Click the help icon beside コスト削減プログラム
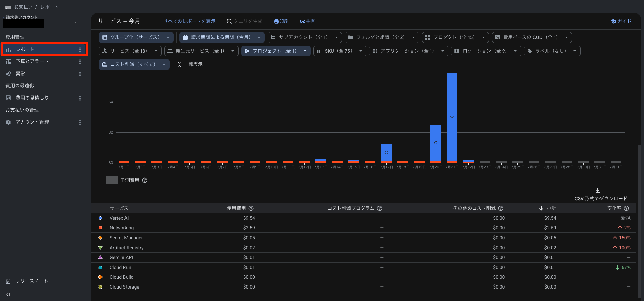This screenshot has height=301, width=644. click(380, 208)
